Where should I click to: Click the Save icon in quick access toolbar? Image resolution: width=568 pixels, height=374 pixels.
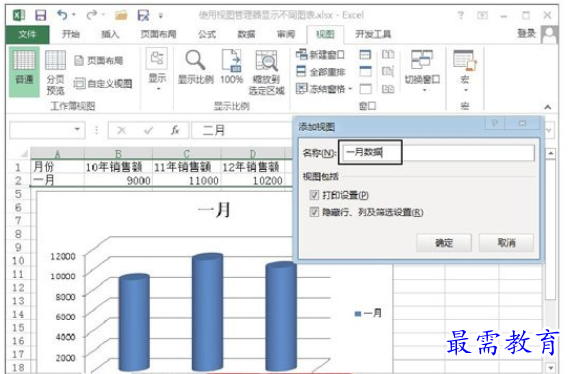coord(40,15)
